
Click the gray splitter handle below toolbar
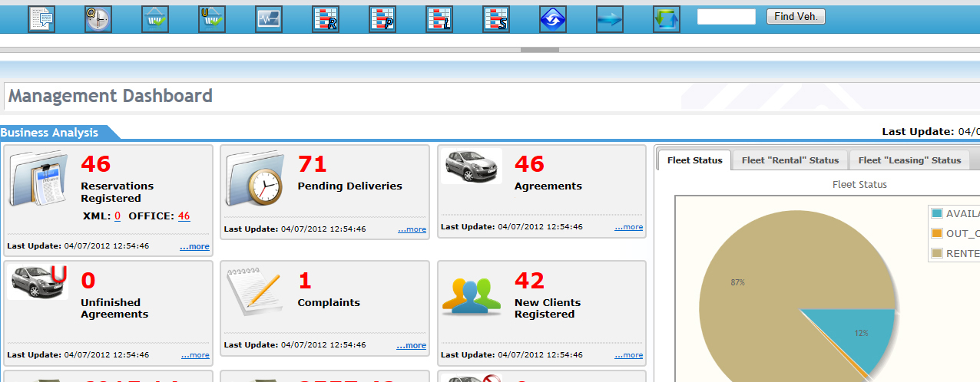(540, 50)
